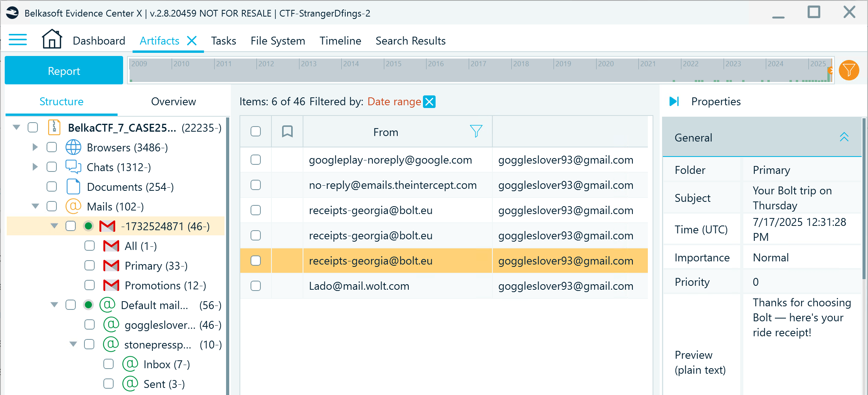The image size is (868, 395).
Task: Collapse the Mails tree node
Action: (x=36, y=206)
